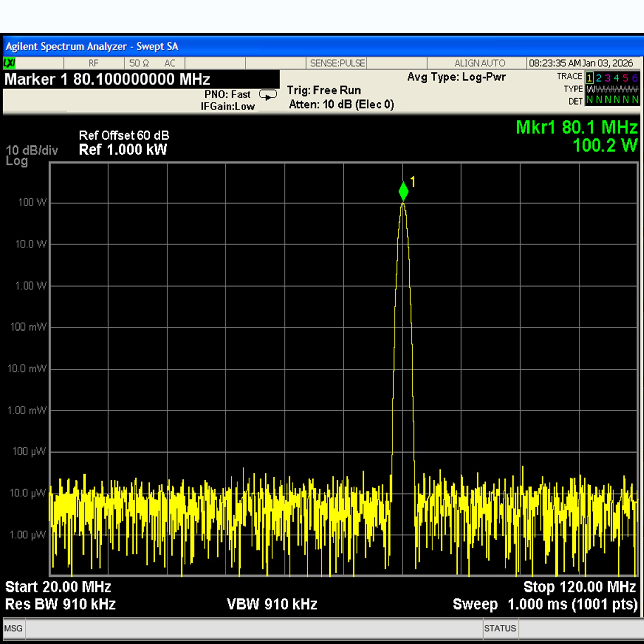
Task: Click the Marker 1 80.100000000 MHz field
Action: pos(141,79)
